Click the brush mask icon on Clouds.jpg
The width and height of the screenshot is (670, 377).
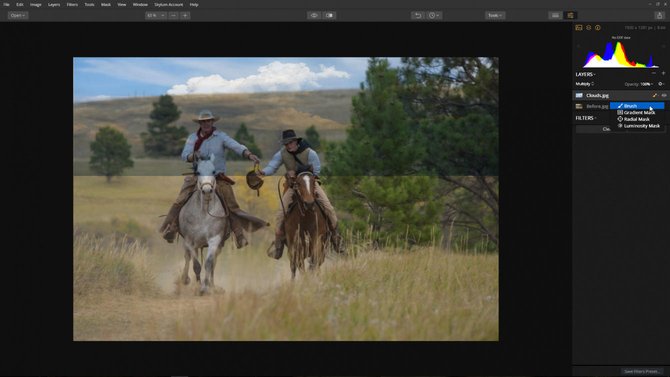[x=655, y=95]
